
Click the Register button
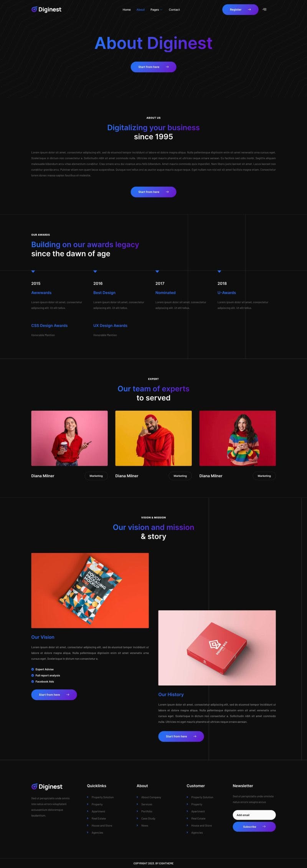coord(240,10)
